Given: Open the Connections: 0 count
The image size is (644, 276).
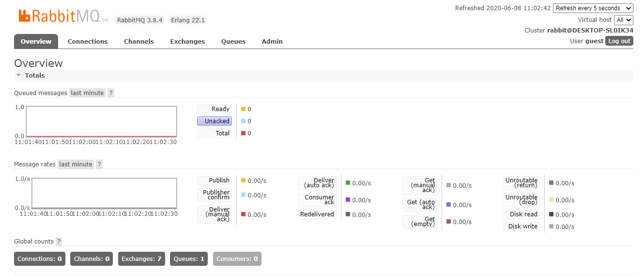Looking at the screenshot, I should pyautogui.click(x=40, y=259).
